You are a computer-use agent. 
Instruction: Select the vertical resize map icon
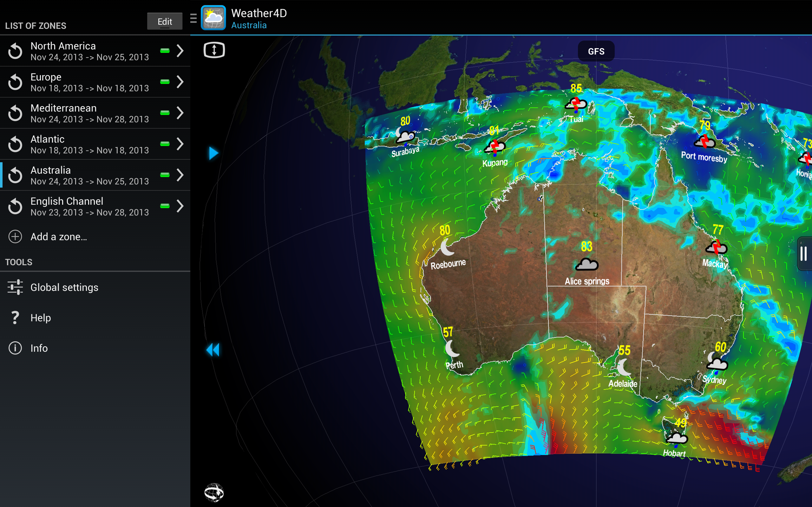pos(214,50)
